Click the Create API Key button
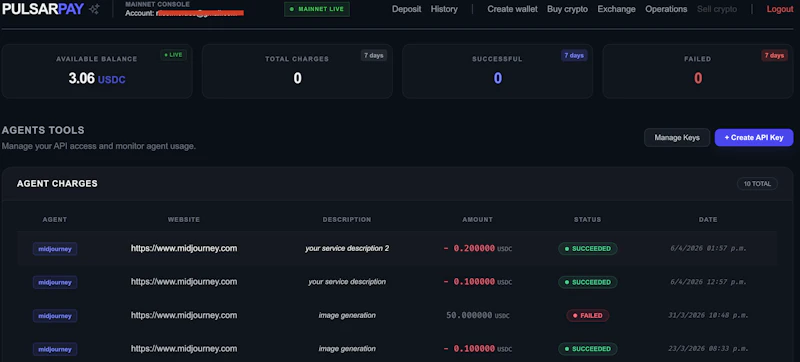This screenshot has width=800, height=362. (x=754, y=138)
